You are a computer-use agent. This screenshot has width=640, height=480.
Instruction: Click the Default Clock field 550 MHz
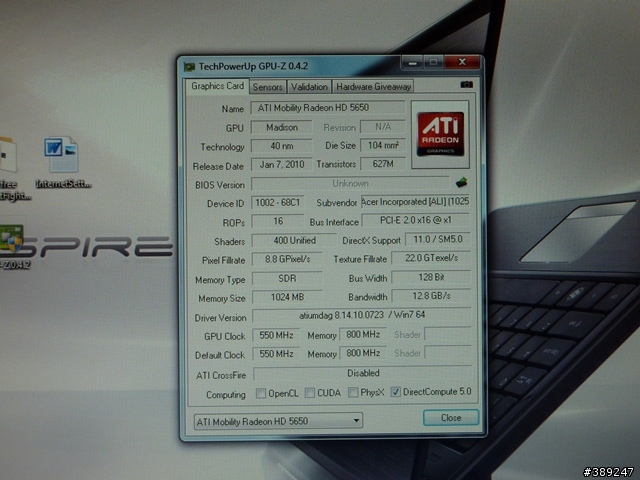point(276,353)
